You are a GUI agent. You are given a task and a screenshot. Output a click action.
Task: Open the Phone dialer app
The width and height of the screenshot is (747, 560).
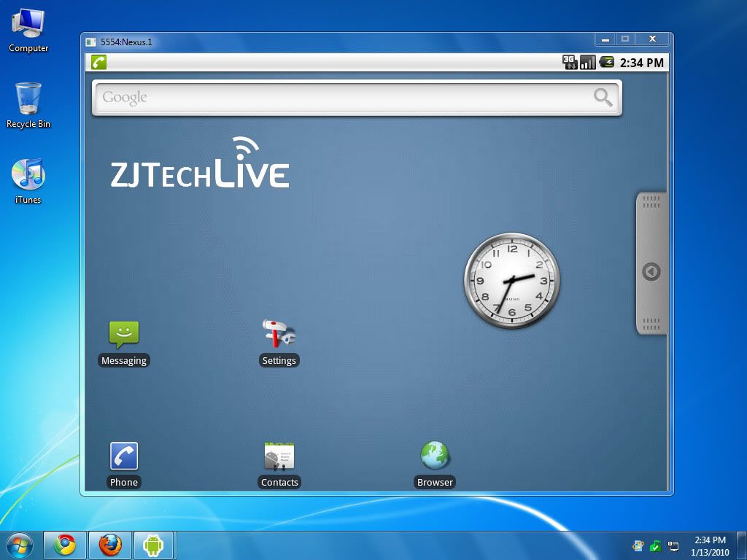(123, 456)
